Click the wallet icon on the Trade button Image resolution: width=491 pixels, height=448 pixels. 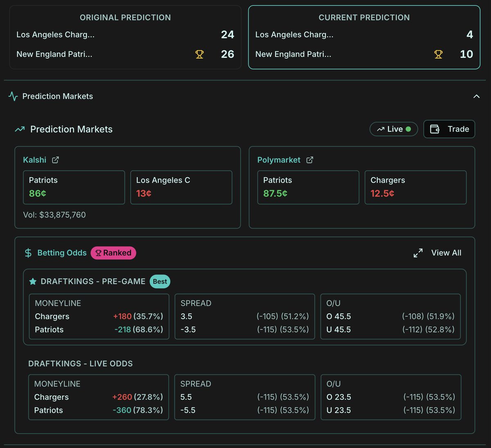coord(435,129)
